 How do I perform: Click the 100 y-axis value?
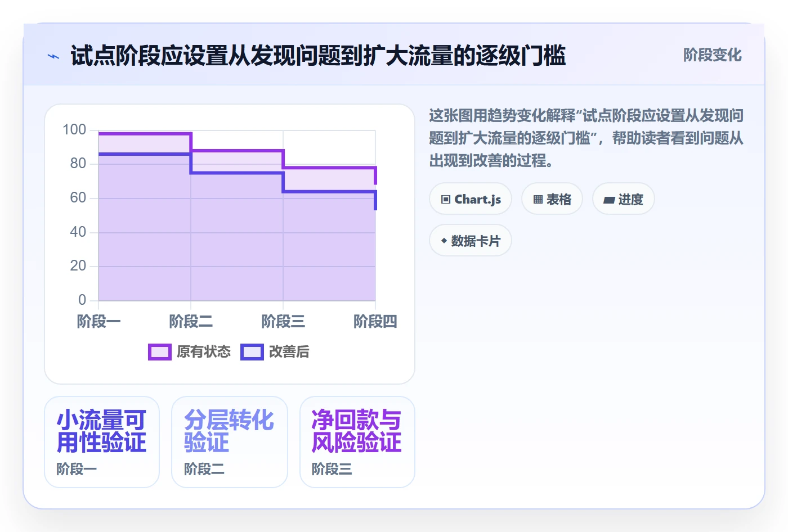pyautogui.click(x=74, y=129)
